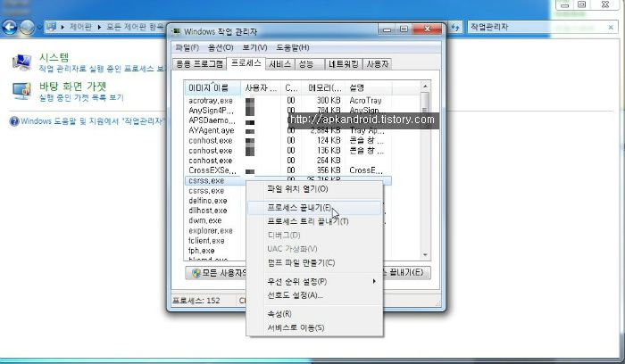
Task: Click the Control Panel forward arrow button
Action: click(x=27, y=27)
